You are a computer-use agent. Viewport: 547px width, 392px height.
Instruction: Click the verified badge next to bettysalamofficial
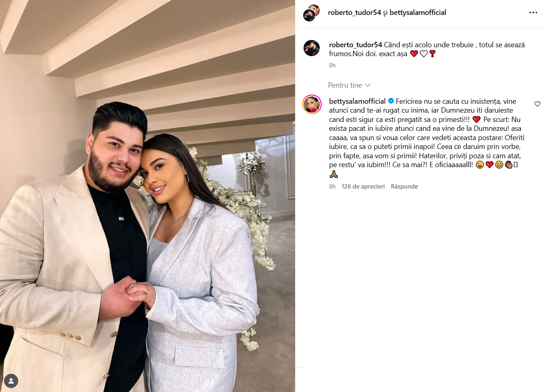tap(391, 101)
